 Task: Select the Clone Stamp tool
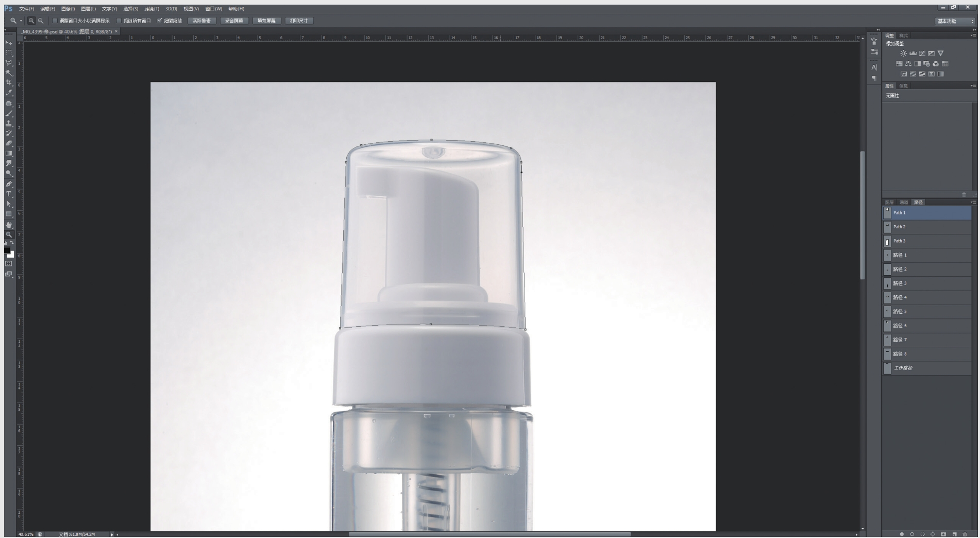pyautogui.click(x=9, y=123)
